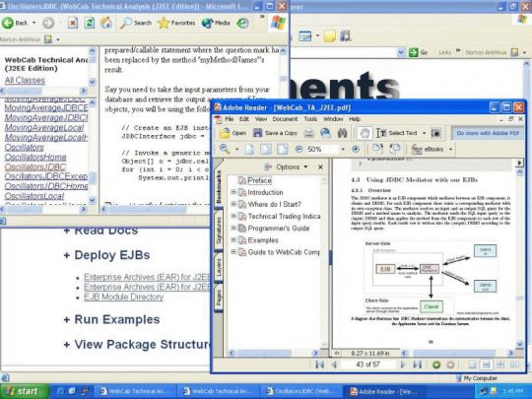Viewport: 532px width, 399px height.
Task: Click the Refresh button in Internet Explorer
Action: tap(90, 23)
